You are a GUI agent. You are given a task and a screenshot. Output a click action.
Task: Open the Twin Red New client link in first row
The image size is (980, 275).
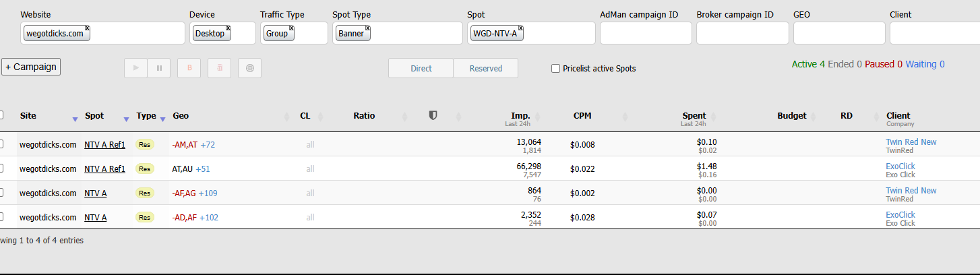coord(911,142)
